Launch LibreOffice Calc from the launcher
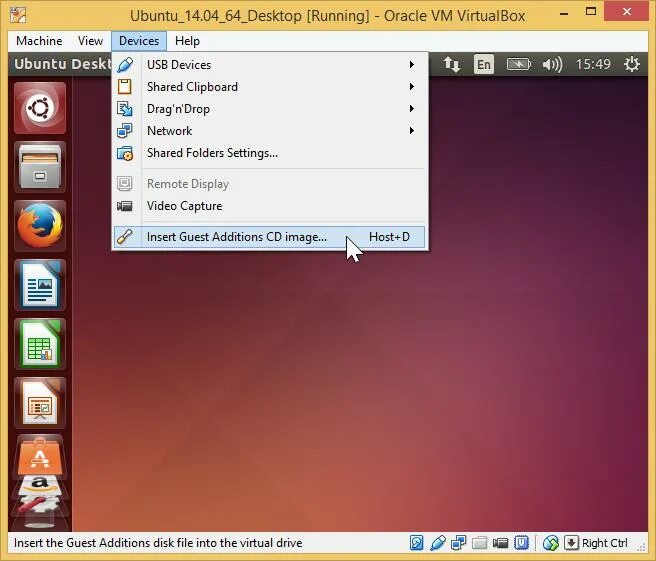 pos(40,344)
